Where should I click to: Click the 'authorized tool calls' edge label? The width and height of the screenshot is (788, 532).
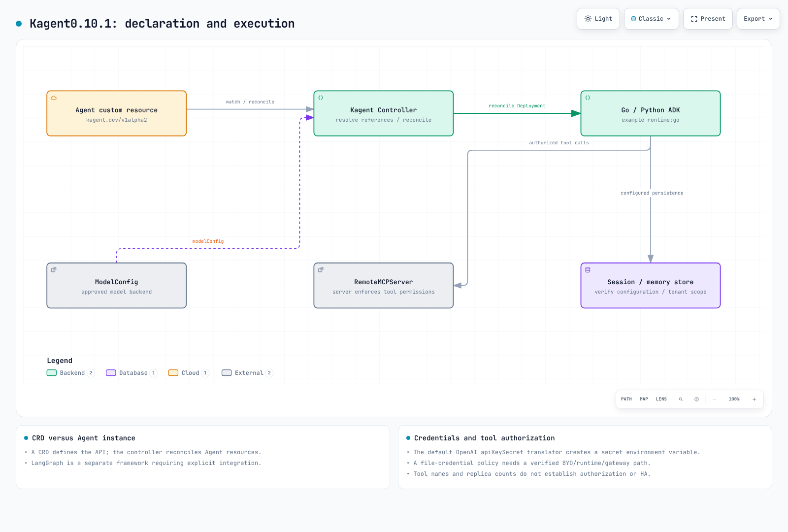pyautogui.click(x=559, y=143)
